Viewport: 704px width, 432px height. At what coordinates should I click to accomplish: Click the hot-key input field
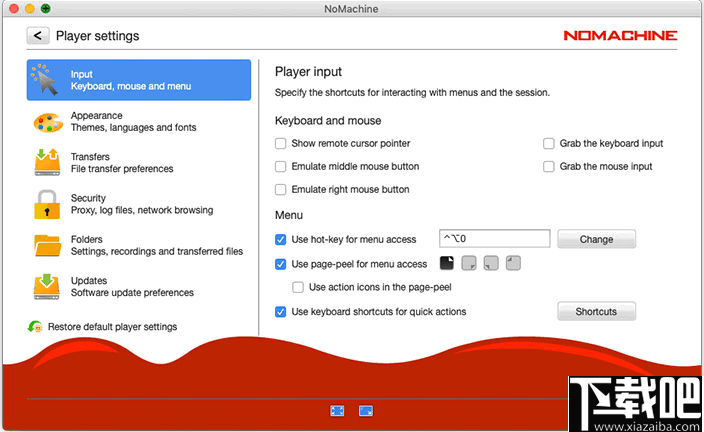click(494, 238)
